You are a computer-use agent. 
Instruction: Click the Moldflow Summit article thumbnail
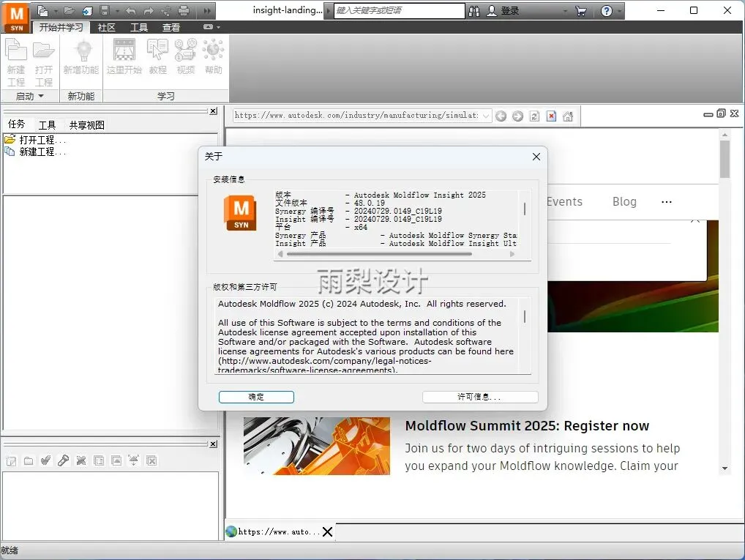point(317,446)
